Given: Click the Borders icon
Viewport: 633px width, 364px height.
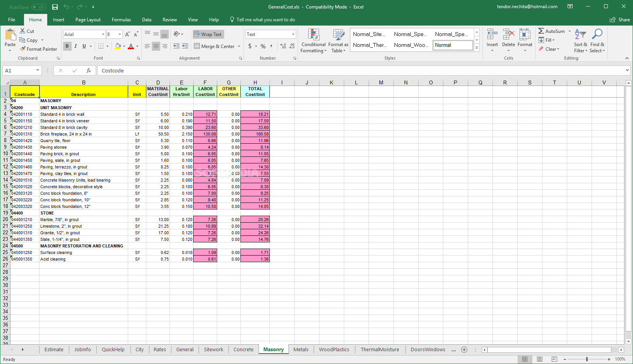Looking at the screenshot, I should (101, 46).
